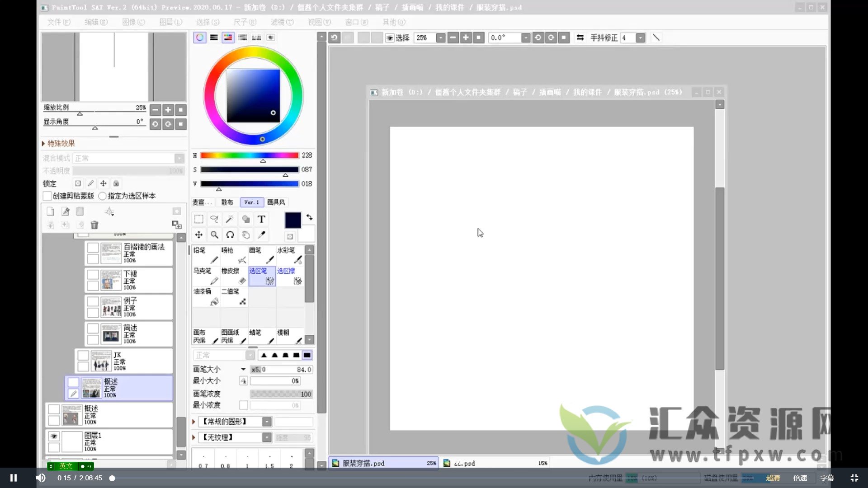Select the hand pan tool
868x488 pixels.
[245, 235]
